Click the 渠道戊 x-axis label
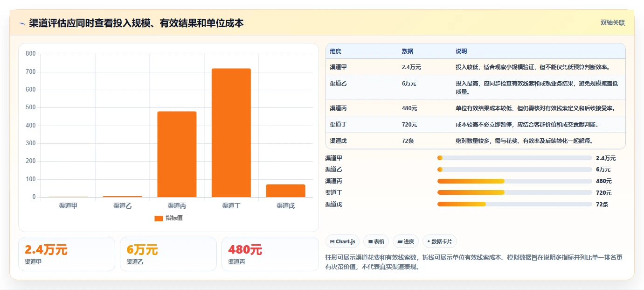The image size is (644, 290). (x=286, y=205)
